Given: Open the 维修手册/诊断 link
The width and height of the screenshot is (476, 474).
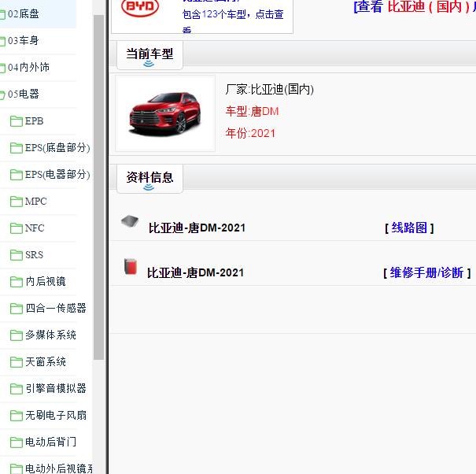Looking at the screenshot, I should pos(426,272).
